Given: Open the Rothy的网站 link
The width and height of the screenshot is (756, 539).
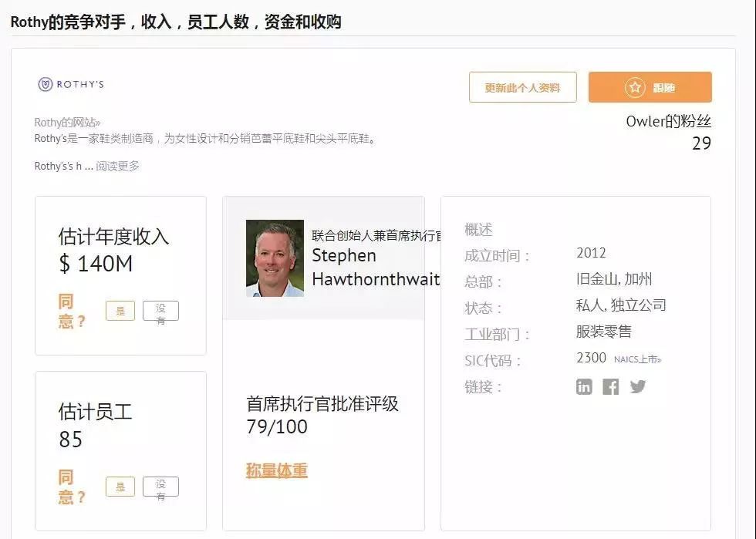Looking at the screenshot, I should 67,123.
